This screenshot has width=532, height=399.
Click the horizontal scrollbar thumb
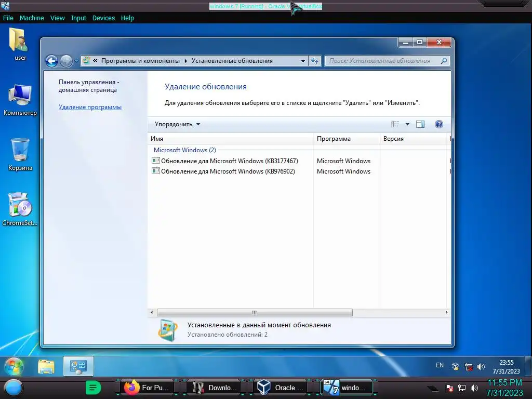[255, 312]
